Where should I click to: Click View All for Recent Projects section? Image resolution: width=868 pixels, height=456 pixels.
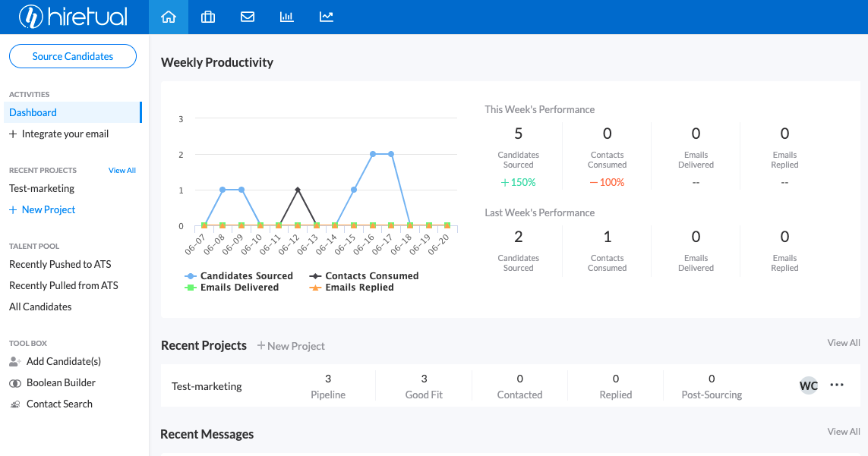844,342
